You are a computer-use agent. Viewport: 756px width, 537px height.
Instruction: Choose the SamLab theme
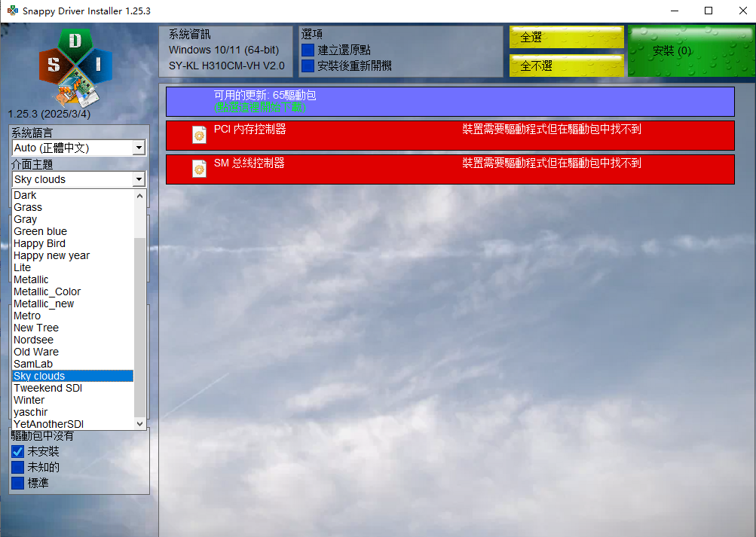pyautogui.click(x=73, y=364)
